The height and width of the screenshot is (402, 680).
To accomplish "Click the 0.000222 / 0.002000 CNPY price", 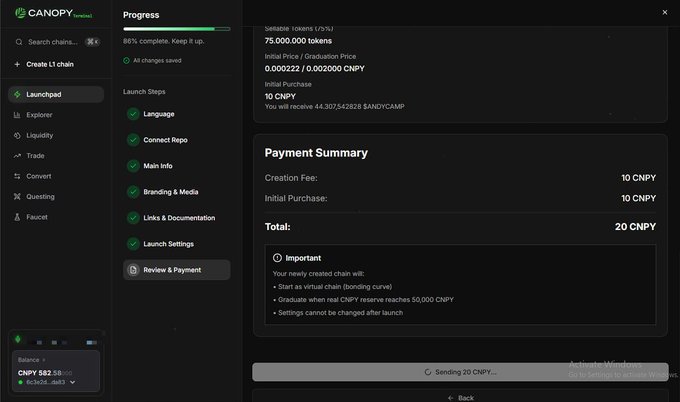I will coord(314,69).
